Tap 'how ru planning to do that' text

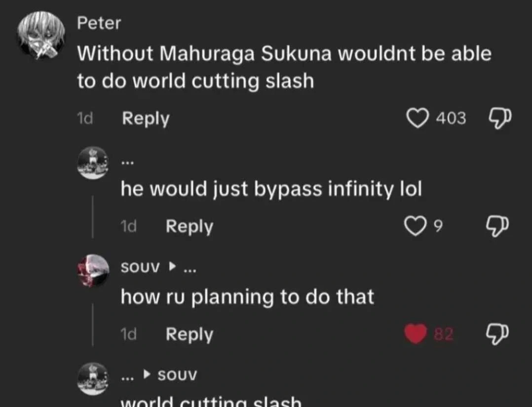click(x=247, y=296)
